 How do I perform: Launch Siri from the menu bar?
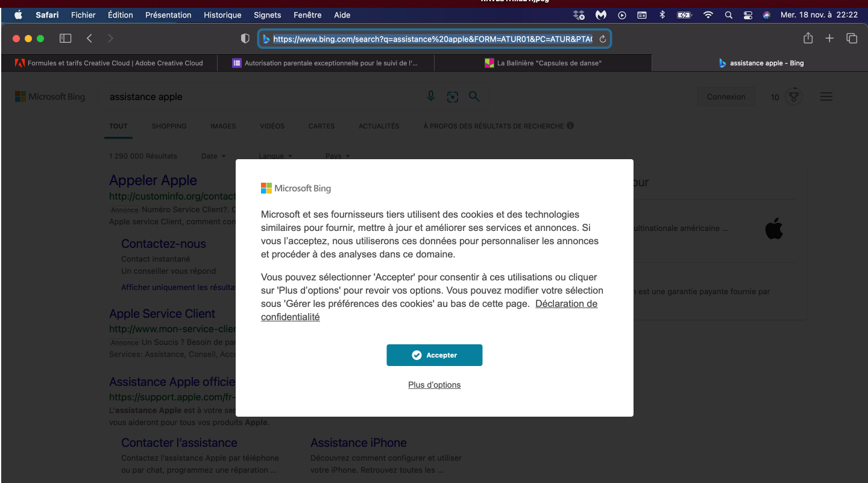pos(767,15)
